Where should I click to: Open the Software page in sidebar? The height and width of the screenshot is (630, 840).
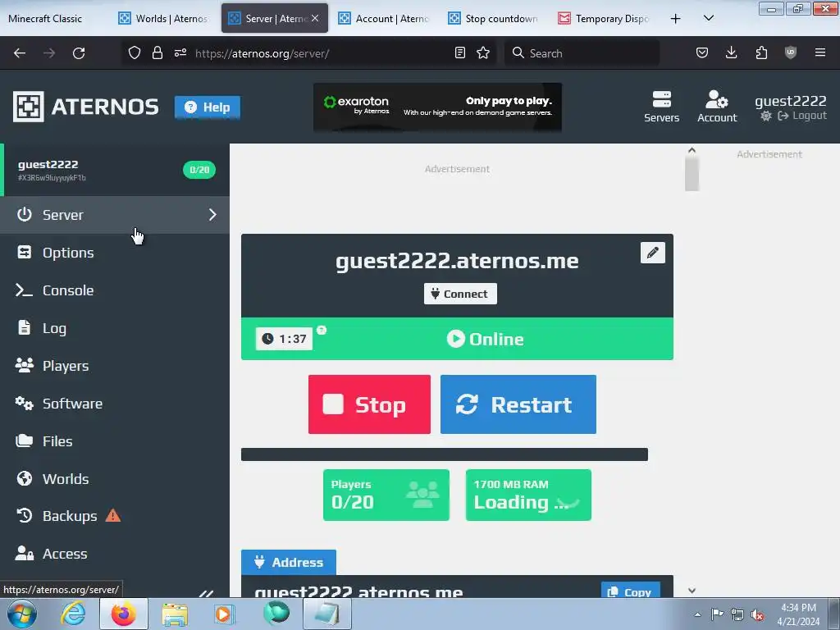(115, 404)
